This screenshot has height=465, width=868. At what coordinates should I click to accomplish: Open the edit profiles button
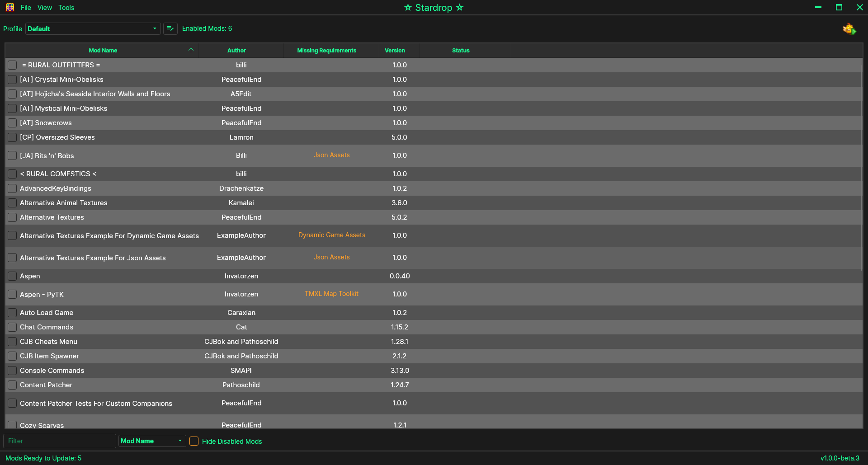(170, 28)
